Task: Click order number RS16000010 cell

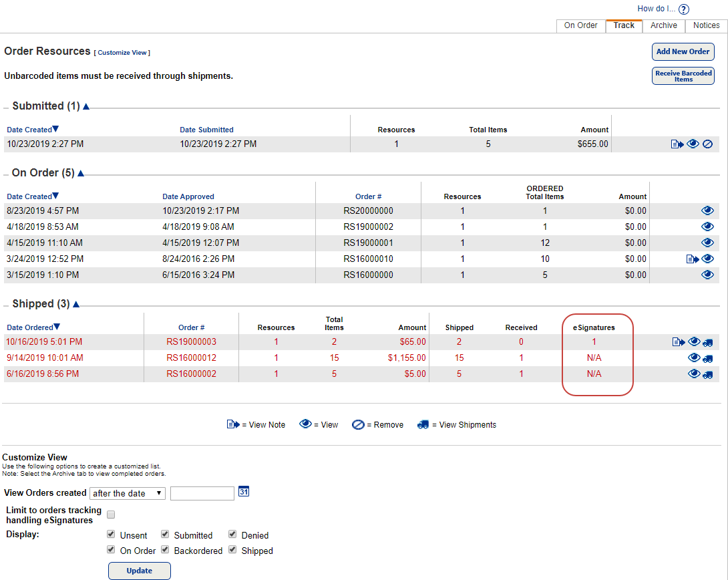Action: pyautogui.click(x=368, y=259)
